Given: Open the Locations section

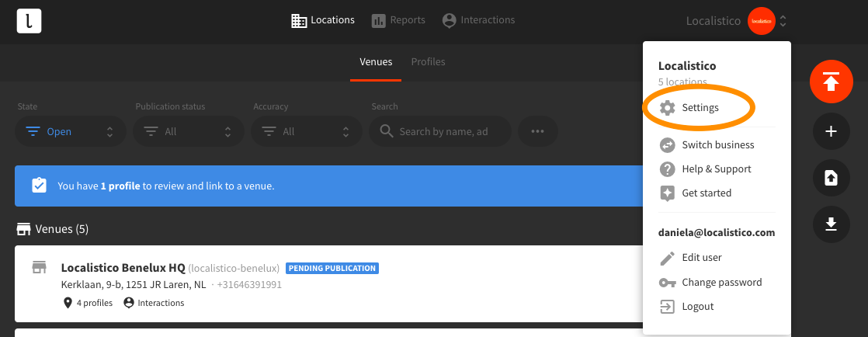Looking at the screenshot, I should 323,20.
